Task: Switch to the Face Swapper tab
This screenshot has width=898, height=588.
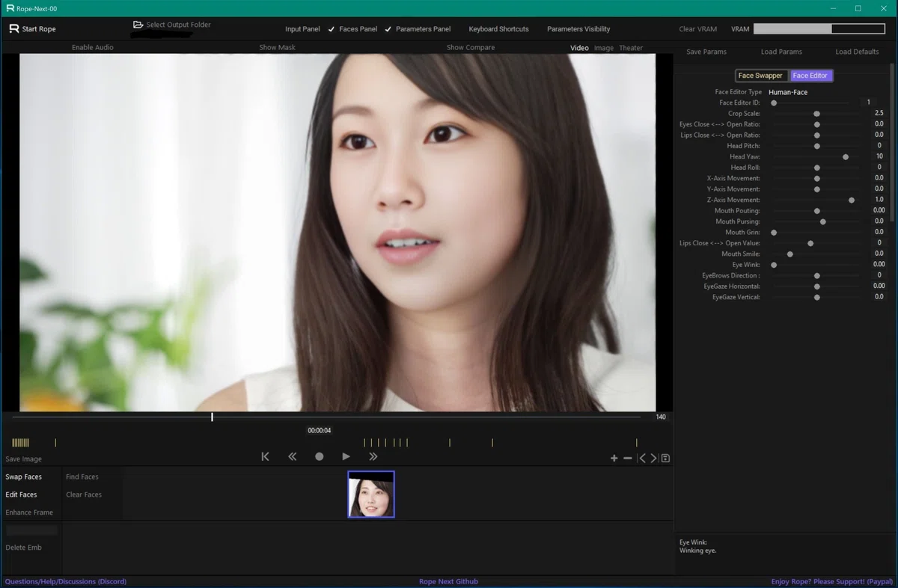Action: pyautogui.click(x=760, y=76)
